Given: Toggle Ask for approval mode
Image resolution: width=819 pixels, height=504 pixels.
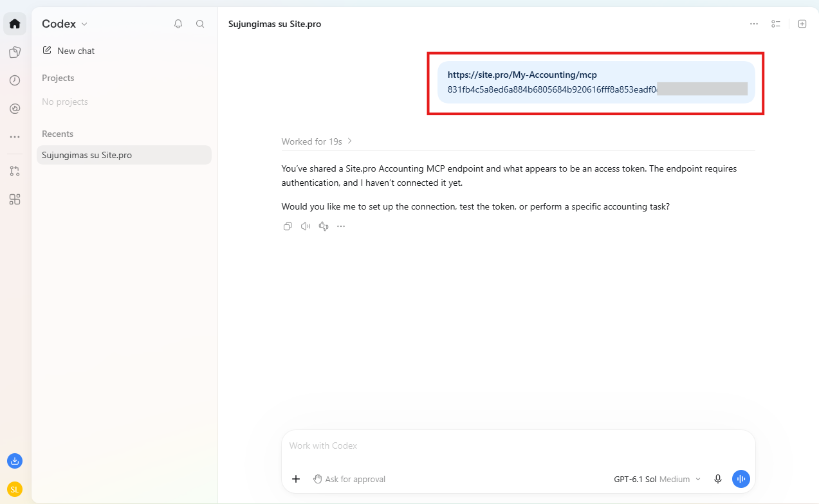Looking at the screenshot, I should 349,479.
